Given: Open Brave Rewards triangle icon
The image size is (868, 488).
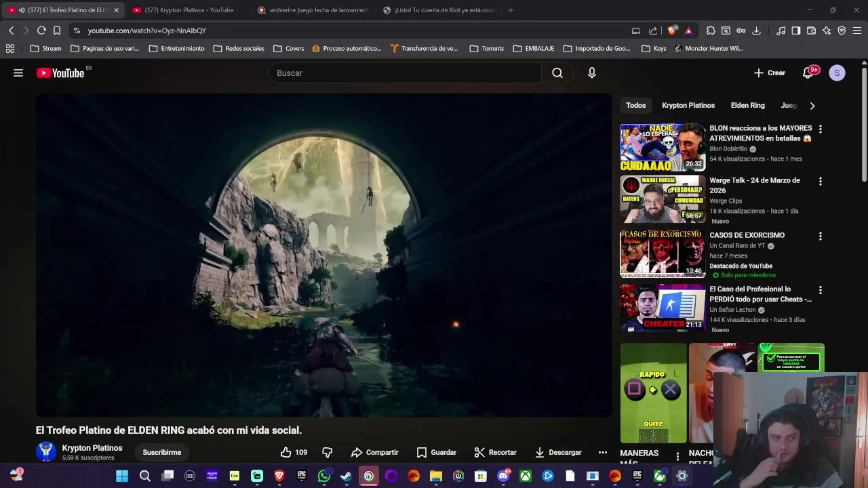Looking at the screenshot, I should [x=688, y=30].
